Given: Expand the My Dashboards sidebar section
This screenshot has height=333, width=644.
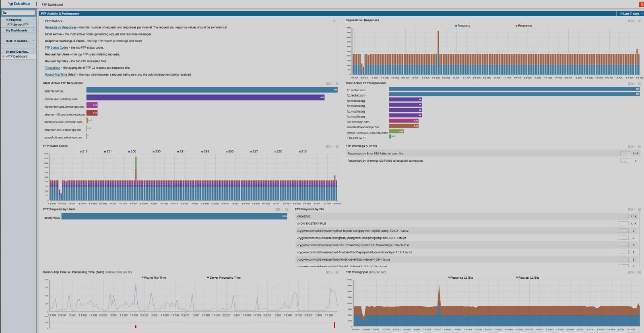Looking at the screenshot, I should click(x=19, y=30).
